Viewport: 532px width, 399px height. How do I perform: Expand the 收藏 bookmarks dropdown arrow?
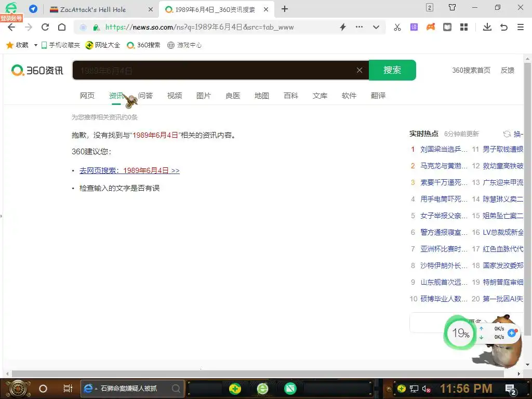tap(36, 45)
